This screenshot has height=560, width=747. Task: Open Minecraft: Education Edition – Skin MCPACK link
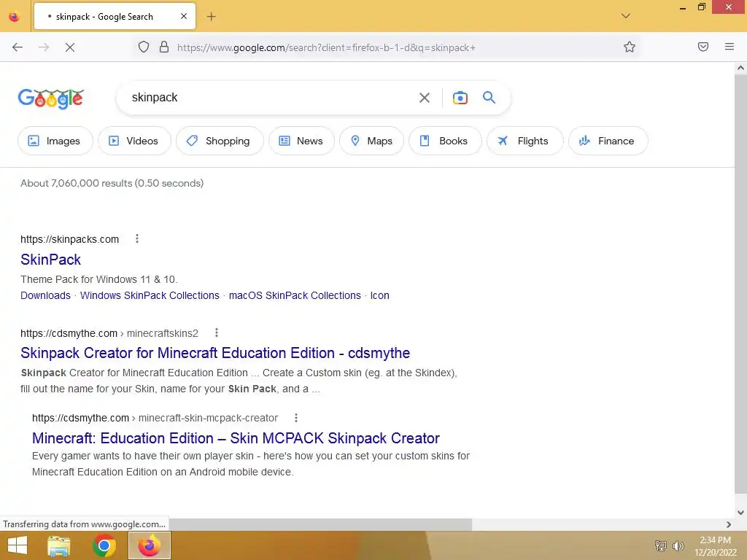(236, 438)
